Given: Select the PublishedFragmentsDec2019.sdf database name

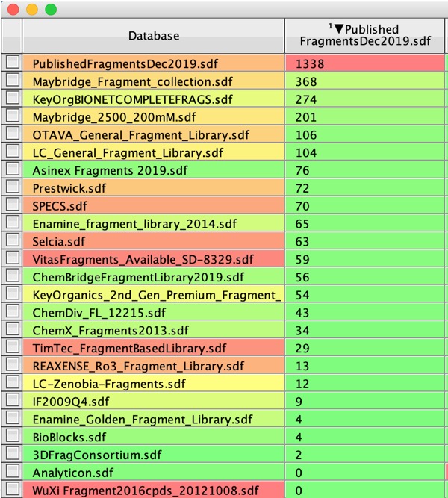Looking at the screenshot, I should [x=125, y=64].
